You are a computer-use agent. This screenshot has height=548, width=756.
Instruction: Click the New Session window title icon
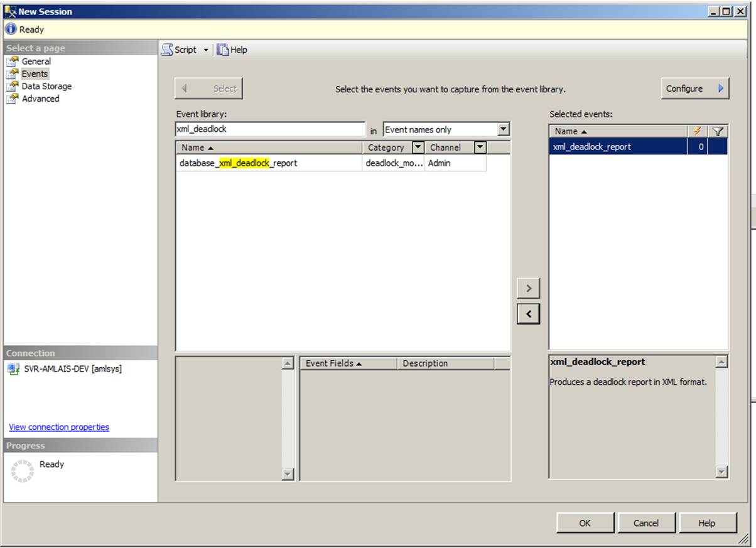tap(10, 11)
